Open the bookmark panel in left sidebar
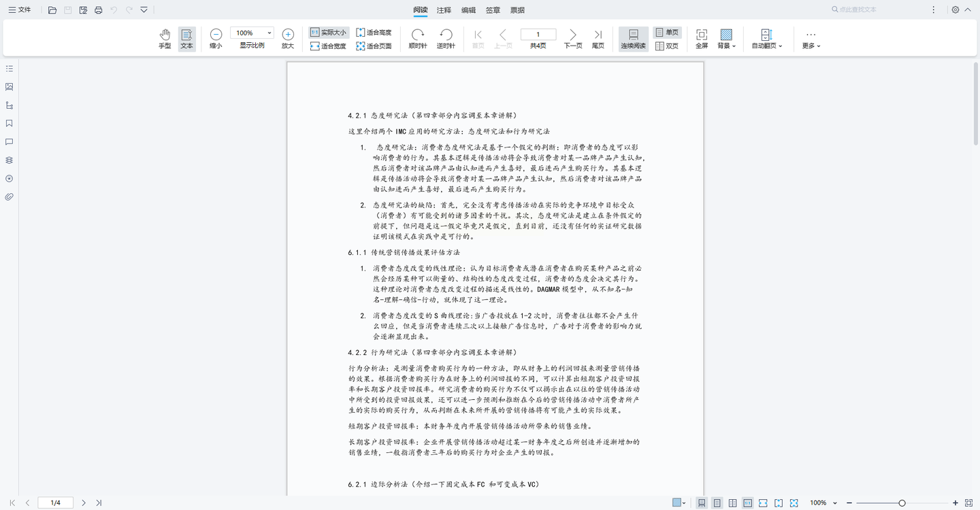 point(10,124)
